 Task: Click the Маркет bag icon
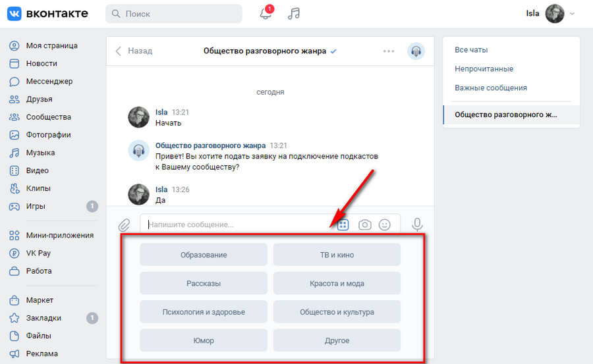(14, 300)
